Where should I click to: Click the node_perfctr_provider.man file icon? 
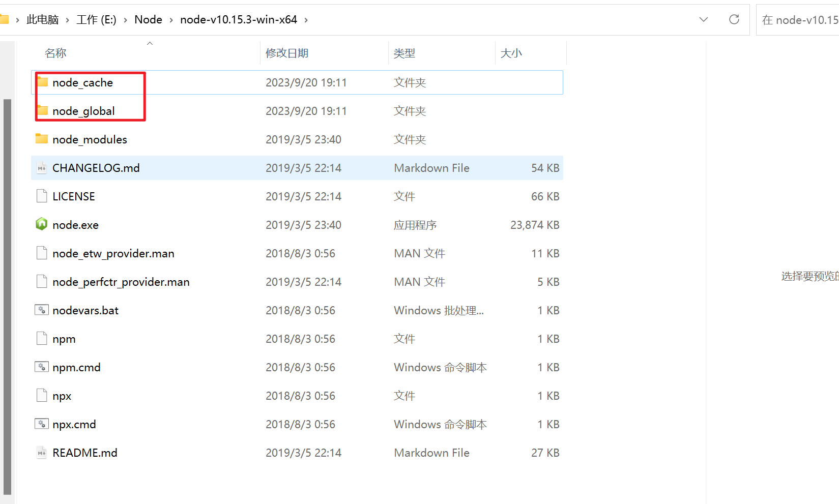[x=42, y=281]
